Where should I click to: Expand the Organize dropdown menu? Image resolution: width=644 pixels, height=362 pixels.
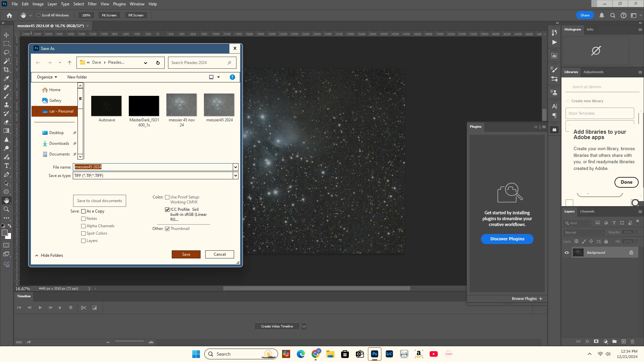pos(47,77)
